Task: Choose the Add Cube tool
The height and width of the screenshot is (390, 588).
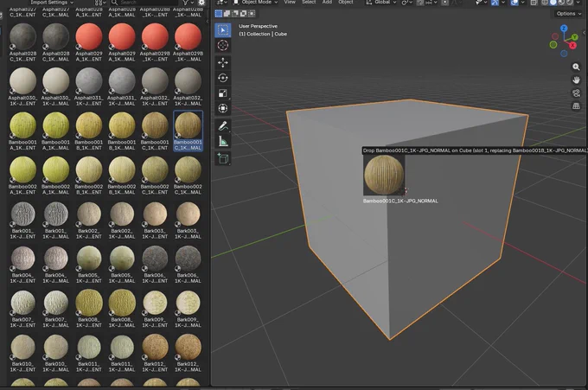Action: (223, 158)
